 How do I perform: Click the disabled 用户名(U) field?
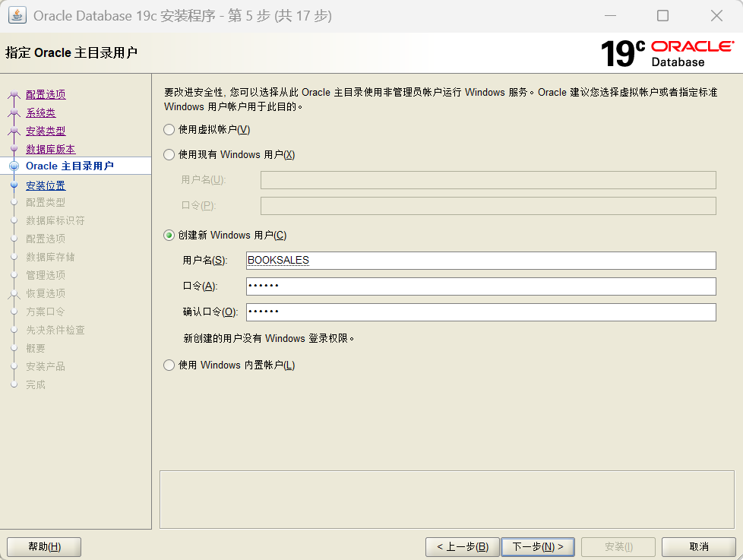488,180
